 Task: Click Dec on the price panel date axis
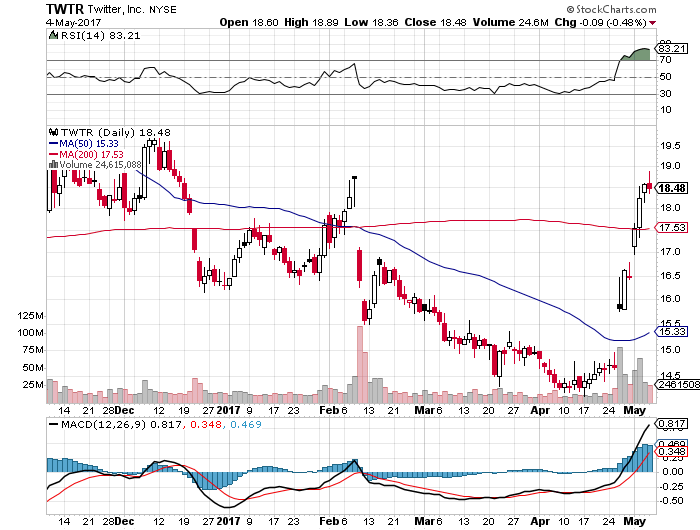click(125, 410)
